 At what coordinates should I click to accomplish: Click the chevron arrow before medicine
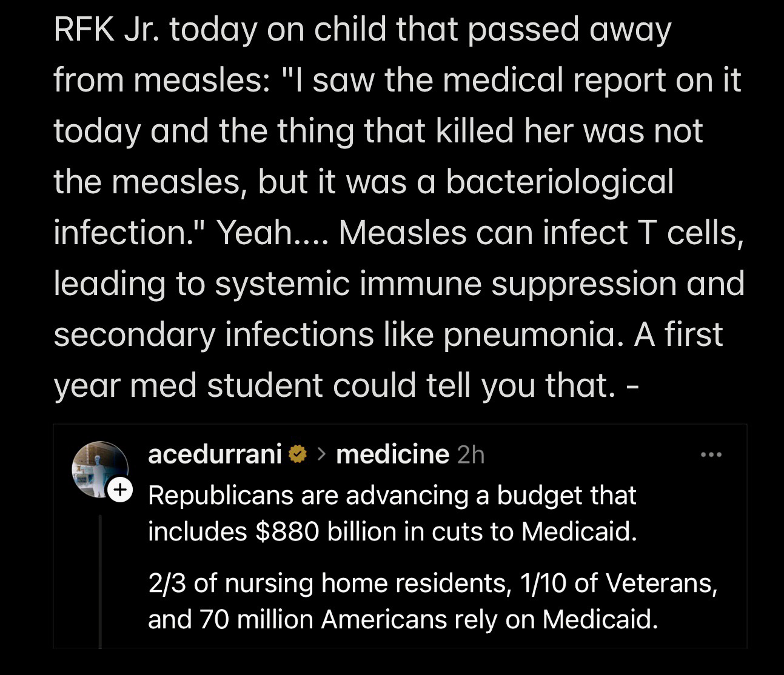tap(322, 454)
